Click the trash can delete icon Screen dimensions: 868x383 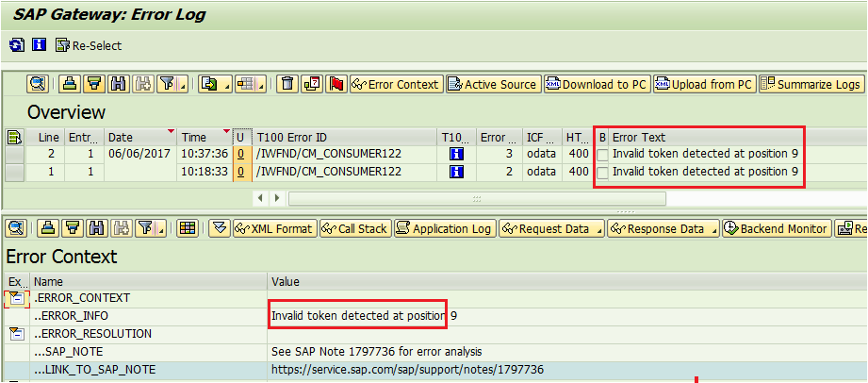coord(287,84)
